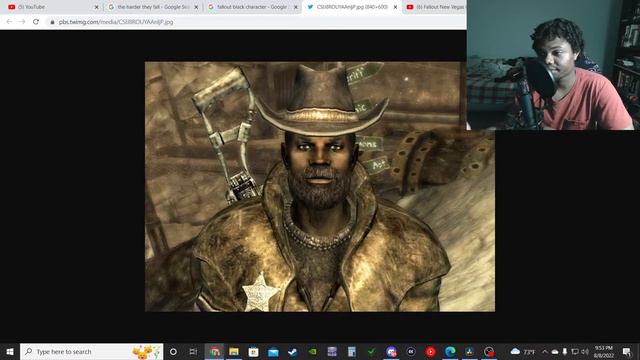Open the notification center icon
The height and width of the screenshot is (360, 640).
tap(627, 351)
